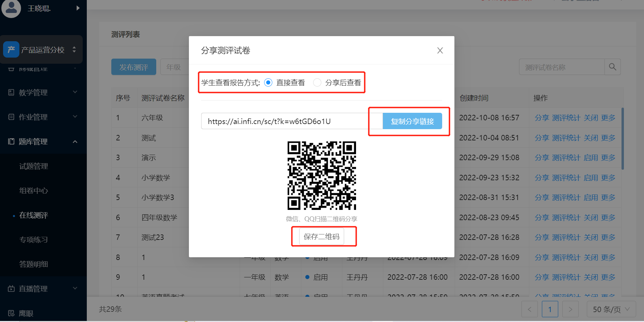Click the 题库管理 sidebar icon
Viewport: 644px width, 322px height.
tap(11, 141)
